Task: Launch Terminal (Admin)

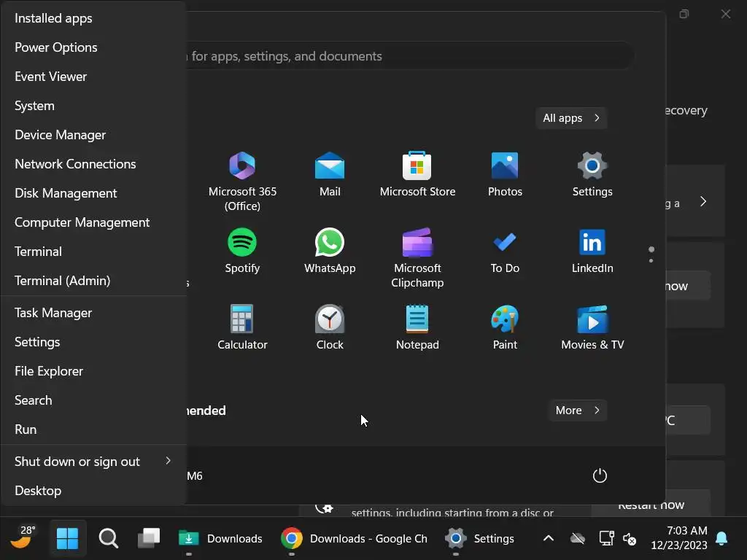Action: 93,281
